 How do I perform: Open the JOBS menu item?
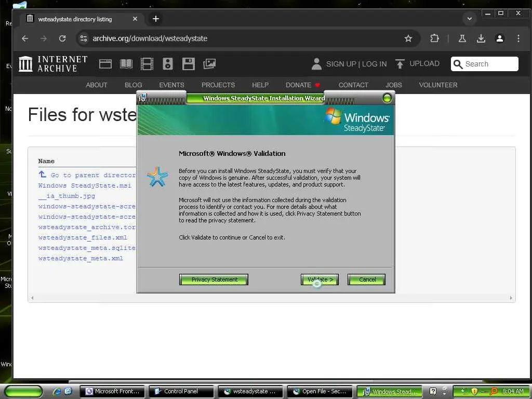394,85
